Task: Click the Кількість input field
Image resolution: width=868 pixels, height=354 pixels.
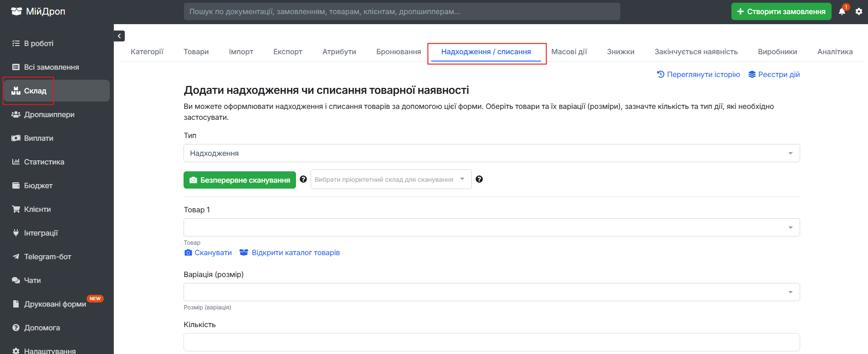Action: [x=492, y=342]
